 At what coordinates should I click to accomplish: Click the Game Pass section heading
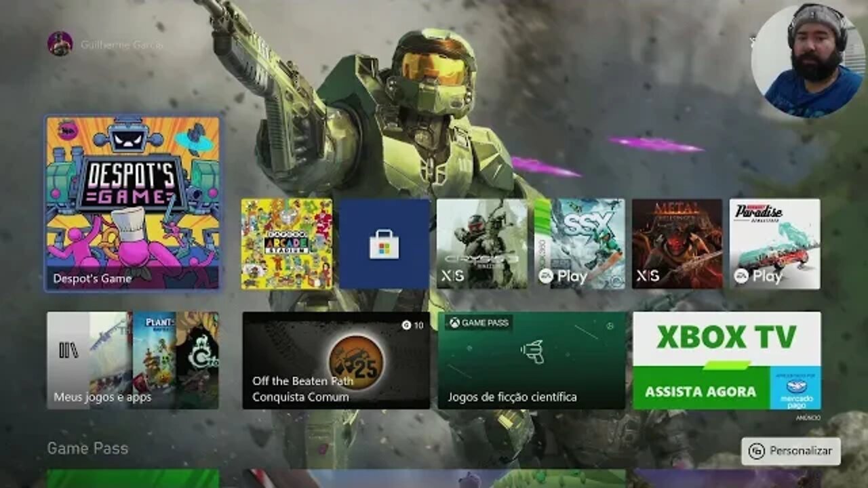[87, 448]
